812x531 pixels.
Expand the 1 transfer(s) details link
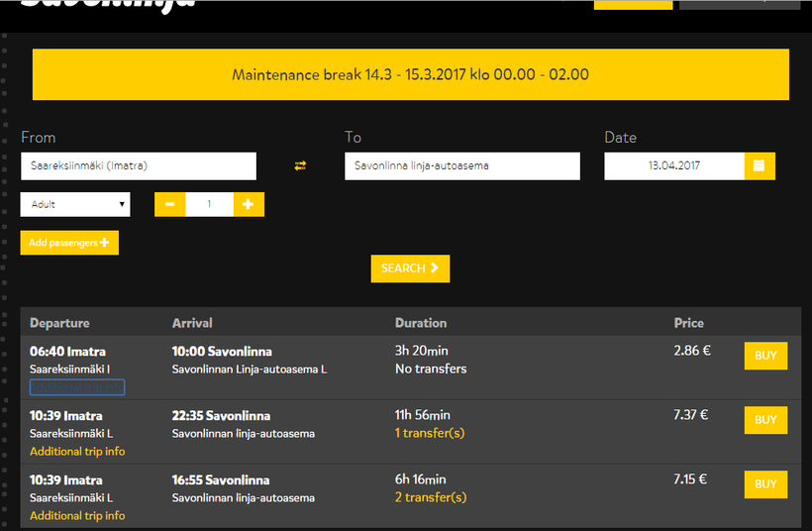point(430,433)
